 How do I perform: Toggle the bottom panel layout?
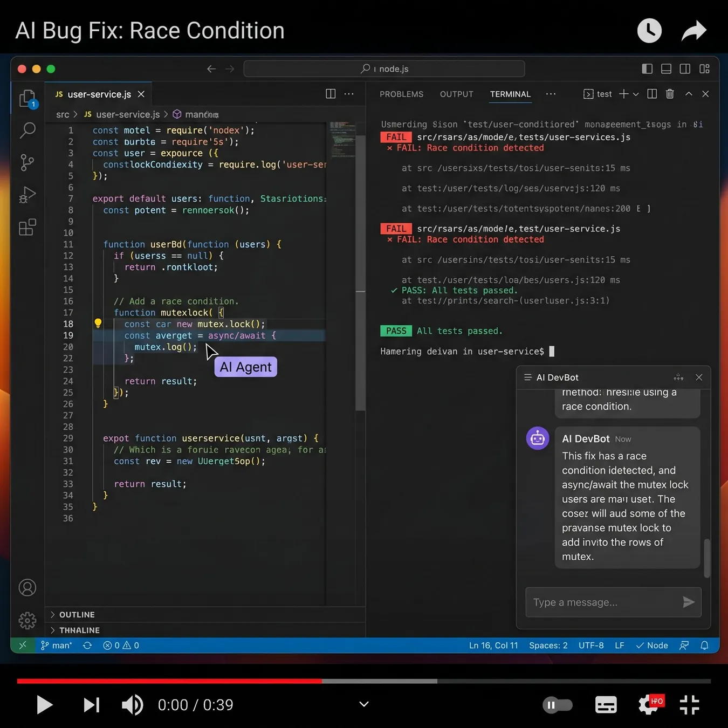tap(666, 69)
